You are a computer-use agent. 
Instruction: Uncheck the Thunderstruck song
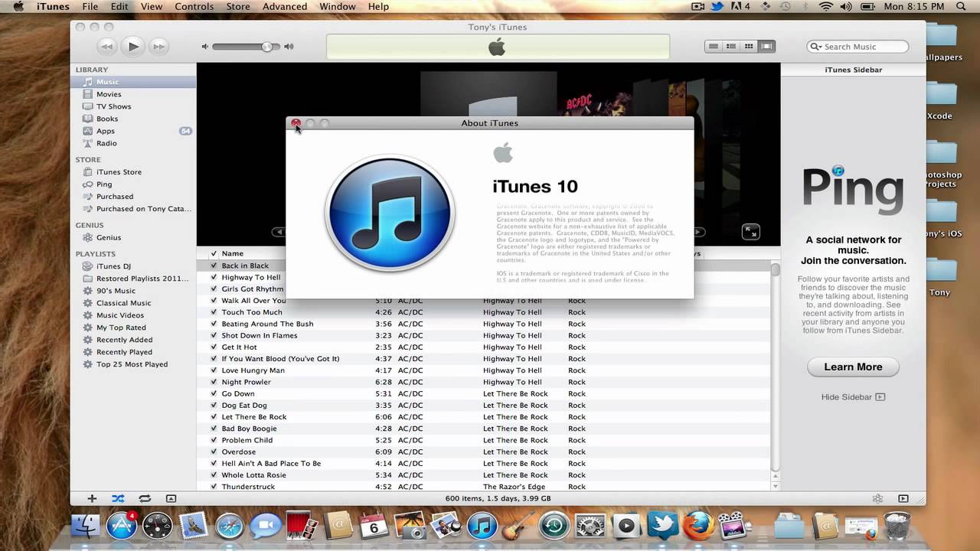tap(214, 487)
